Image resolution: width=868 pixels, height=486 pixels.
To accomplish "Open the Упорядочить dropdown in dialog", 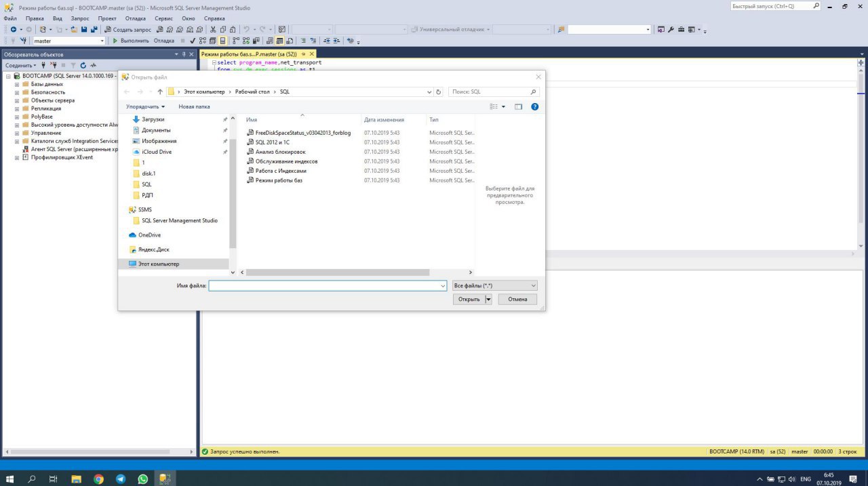I will pyautogui.click(x=145, y=106).
